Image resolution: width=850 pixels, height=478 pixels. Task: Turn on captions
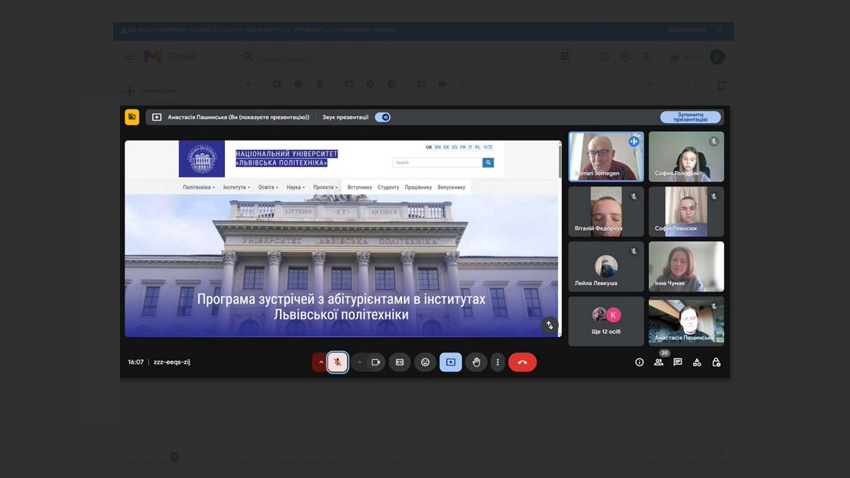(400, 362)
